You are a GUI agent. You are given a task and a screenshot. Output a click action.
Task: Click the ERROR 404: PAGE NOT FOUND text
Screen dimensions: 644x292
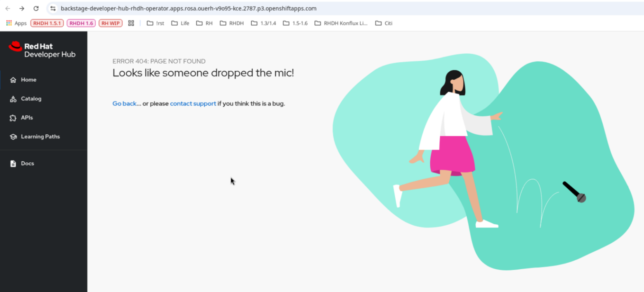pyautogui.click(x=159, y=61)
